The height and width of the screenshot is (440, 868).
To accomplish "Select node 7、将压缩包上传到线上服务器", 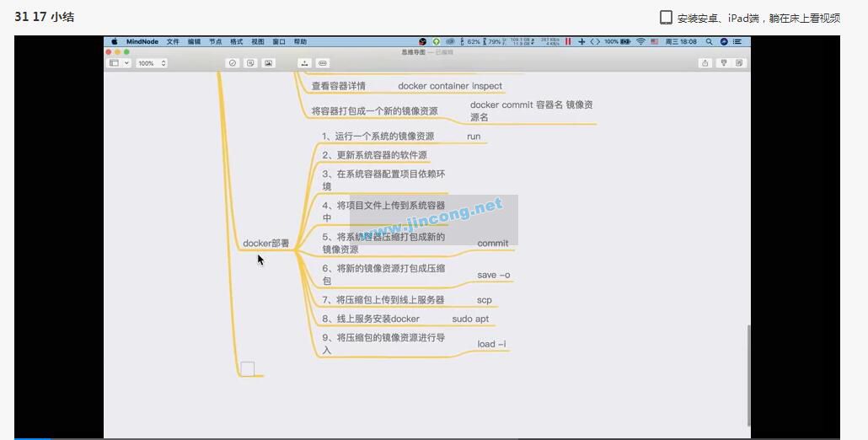I will pos(383,299).
